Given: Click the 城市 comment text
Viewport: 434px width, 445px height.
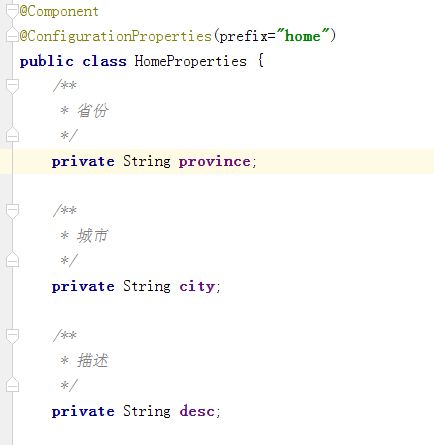Looking at the screenshot, I should pyautogui.click(x=93, y=236).
